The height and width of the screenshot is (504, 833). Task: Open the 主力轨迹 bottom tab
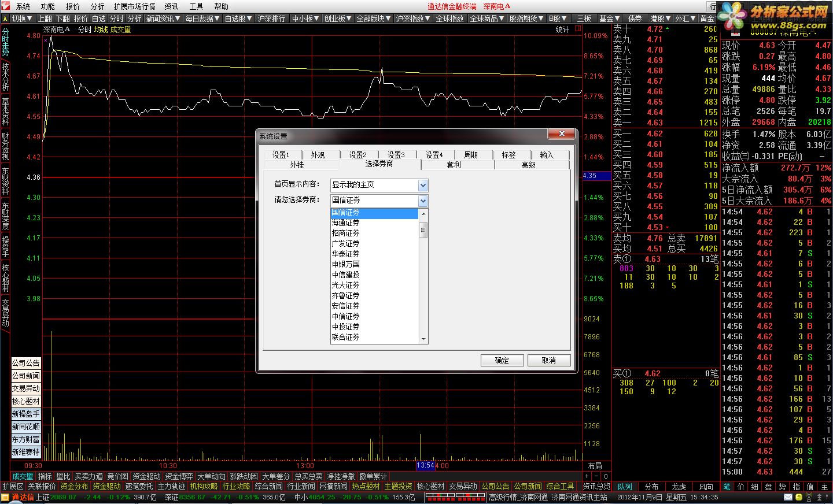click(171, 487)
